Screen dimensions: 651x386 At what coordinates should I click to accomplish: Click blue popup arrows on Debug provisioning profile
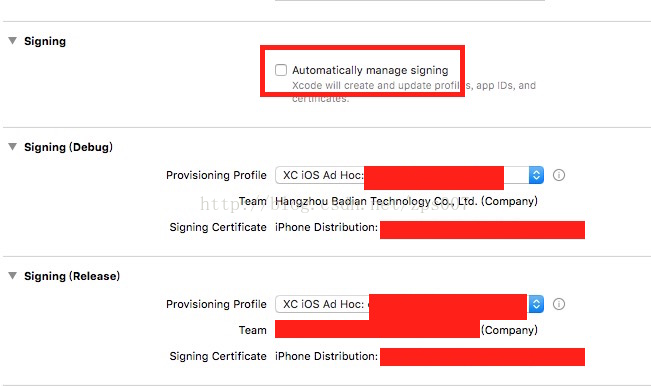tap(536, 175)
